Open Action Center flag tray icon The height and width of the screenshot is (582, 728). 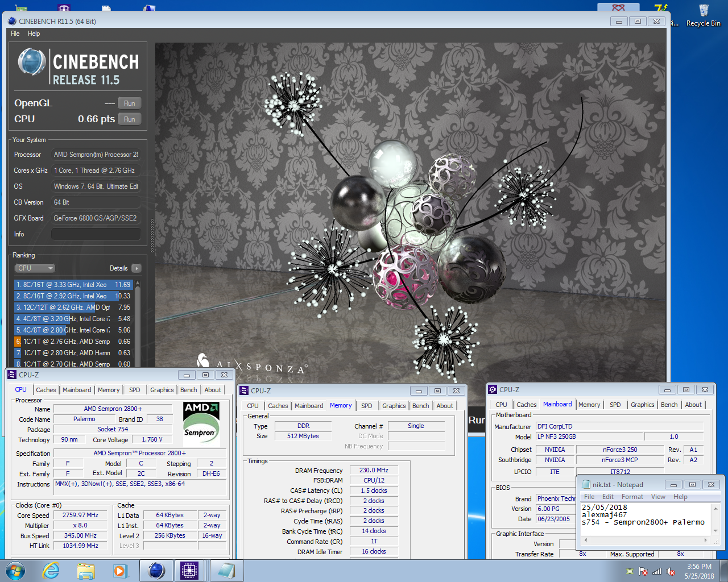(643, 571)
